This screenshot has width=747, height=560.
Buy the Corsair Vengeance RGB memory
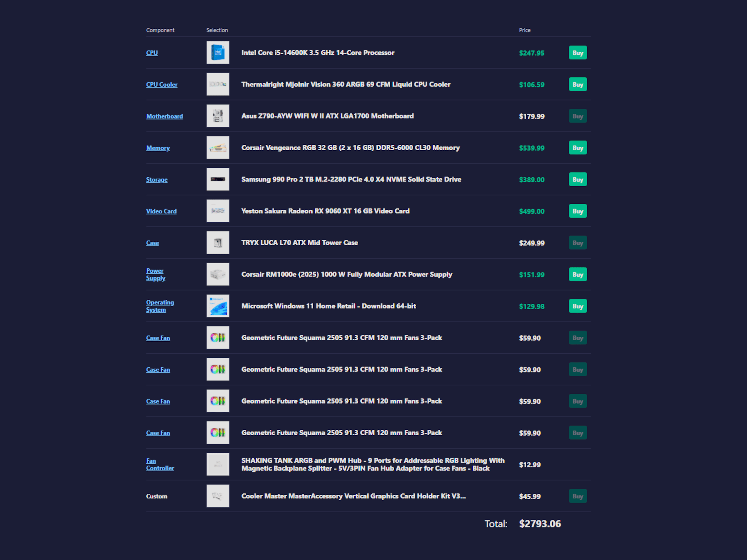pyautogui.click(x=578, y=148)
